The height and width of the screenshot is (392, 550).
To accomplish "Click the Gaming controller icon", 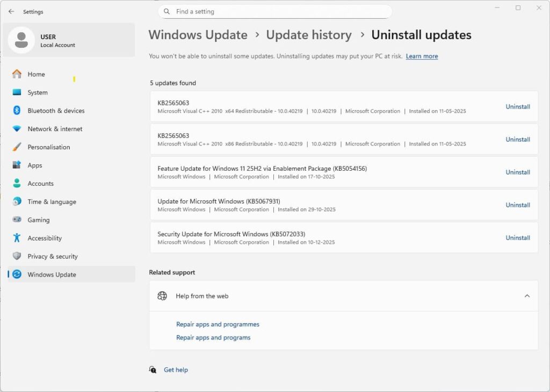I will pos(17,220).
